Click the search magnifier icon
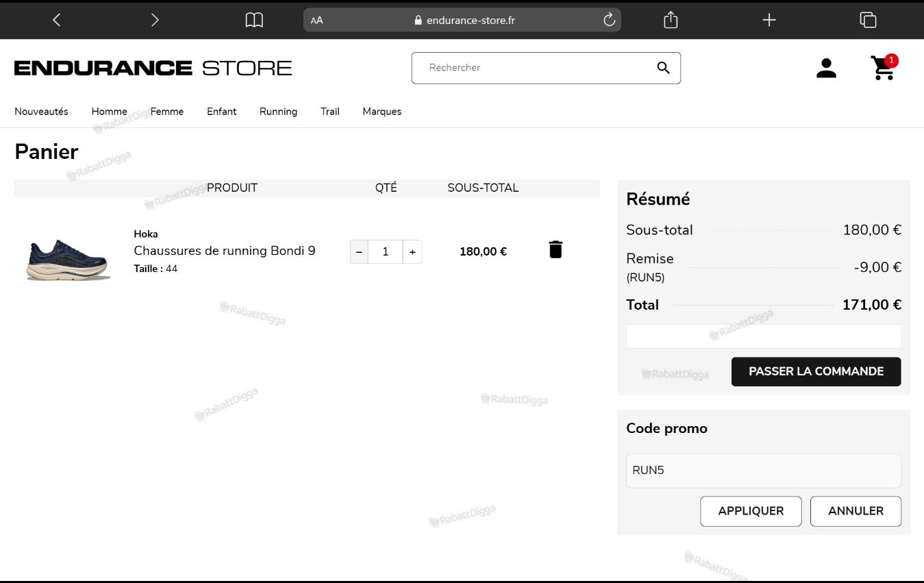This screenshot has height=583, width=924. coord(663,67)
